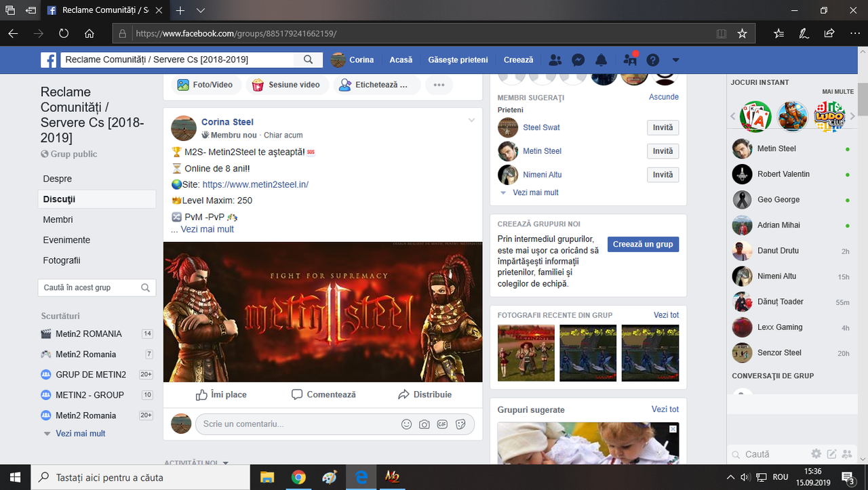Open File Explorer from the taskbar
868x490 pixels.
click(267, 477)
